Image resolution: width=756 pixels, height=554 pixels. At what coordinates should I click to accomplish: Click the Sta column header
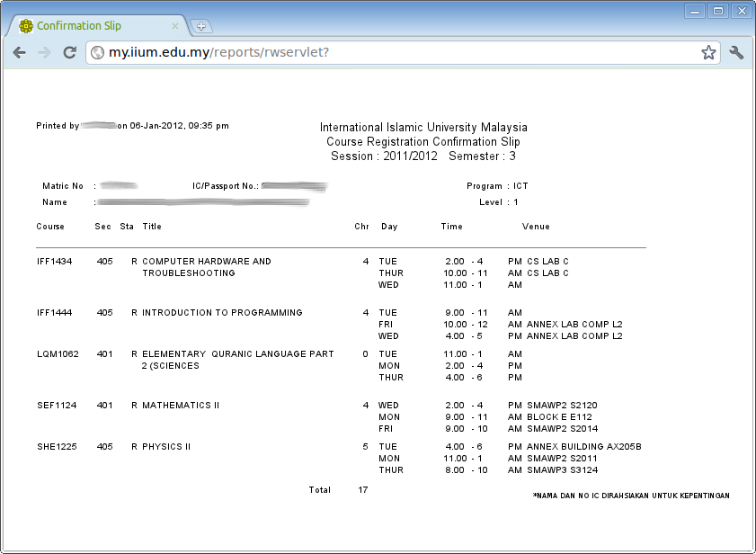click(x=127, y=227)
